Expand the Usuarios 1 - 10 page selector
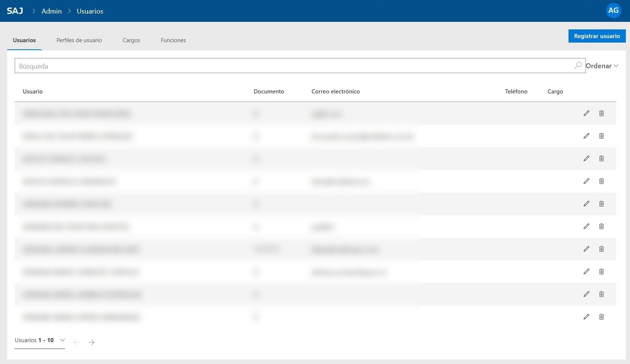This screenshot has width=630, height=364. click(x=40, y=340)
